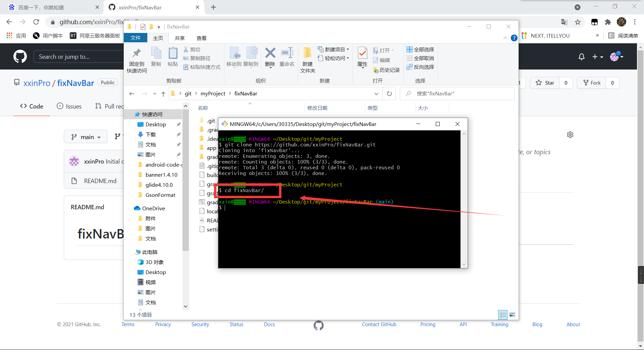This screenshot has height=350, width=644.
Task: Open the xxinPro profile link
Action: [37, 83]
